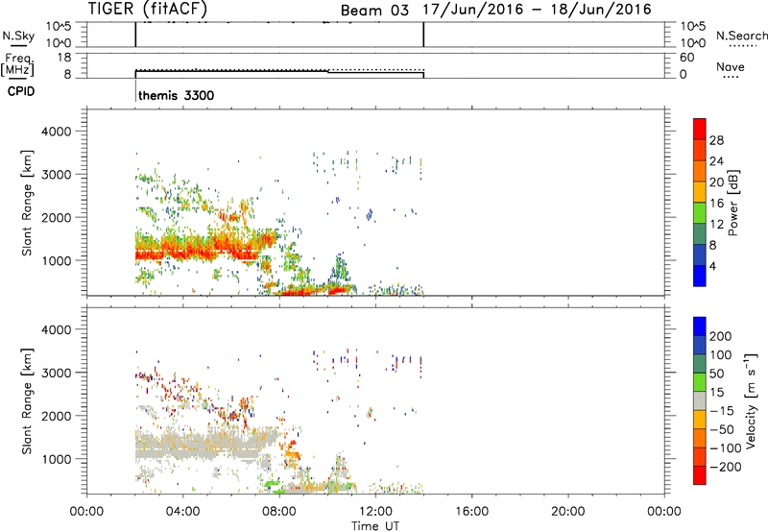768x532 pixels.
Task: Click the 'Velocity [m s-1]' colorbar title
Action: [x=750, y=400]
